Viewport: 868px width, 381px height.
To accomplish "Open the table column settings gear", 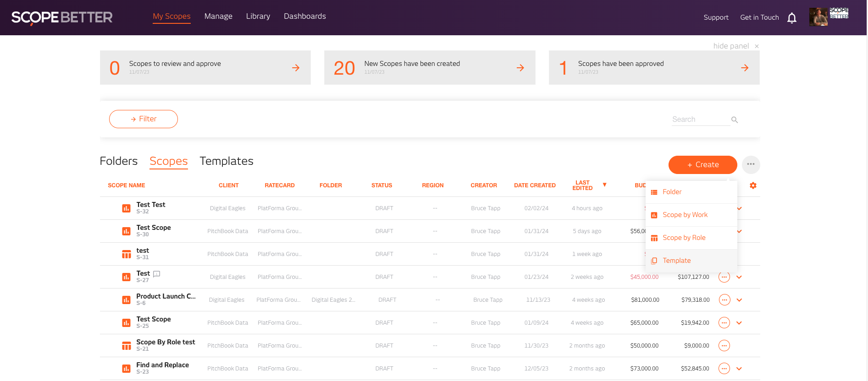I will coord(753,185).
